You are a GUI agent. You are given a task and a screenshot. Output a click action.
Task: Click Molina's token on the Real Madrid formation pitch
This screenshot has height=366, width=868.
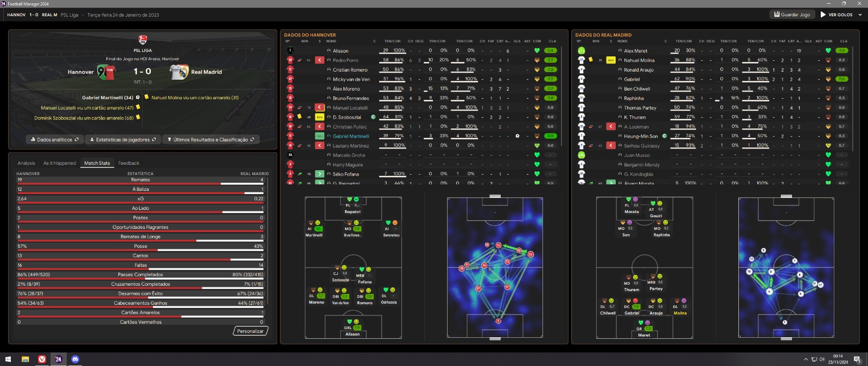(680, 306)
